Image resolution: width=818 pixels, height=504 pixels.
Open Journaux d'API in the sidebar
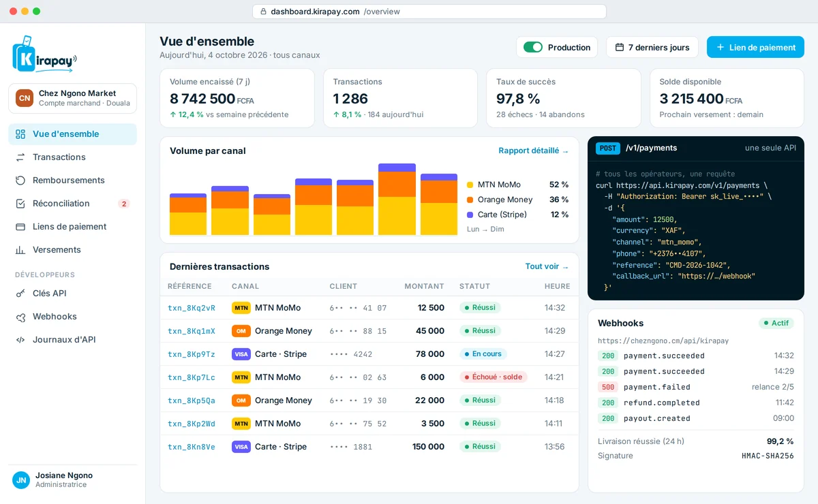tap(72, 340)
